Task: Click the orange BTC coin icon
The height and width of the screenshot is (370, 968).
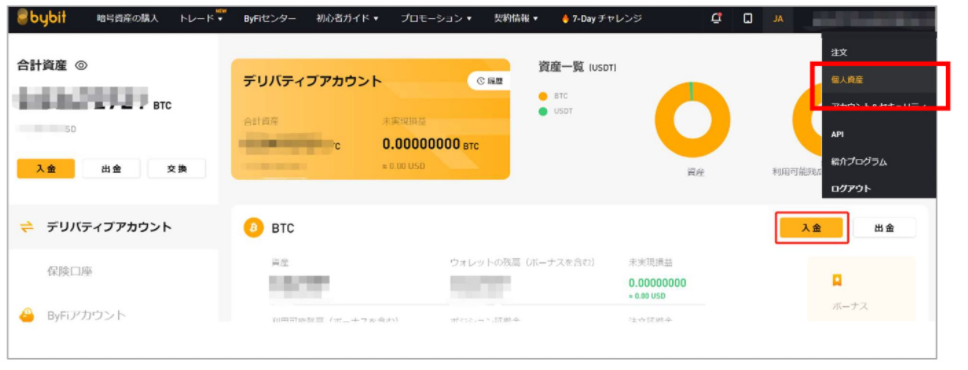Action: tap(253, 228)
